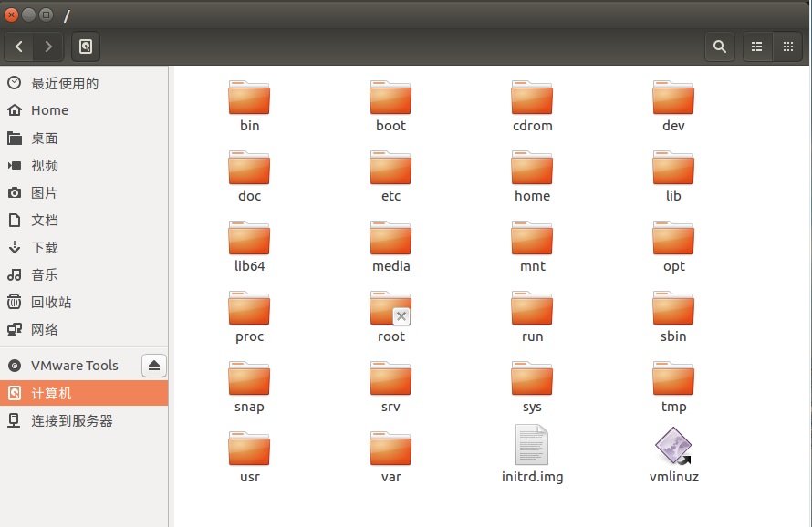Go back with the left arrow button
The image size is (812, 527).
point(19,46)
